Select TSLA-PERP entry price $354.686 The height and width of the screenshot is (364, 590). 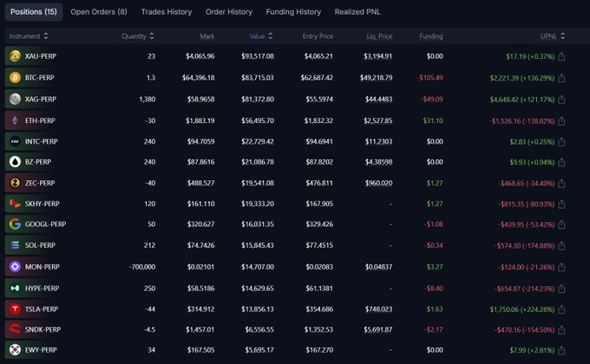(x=319, y=309)
